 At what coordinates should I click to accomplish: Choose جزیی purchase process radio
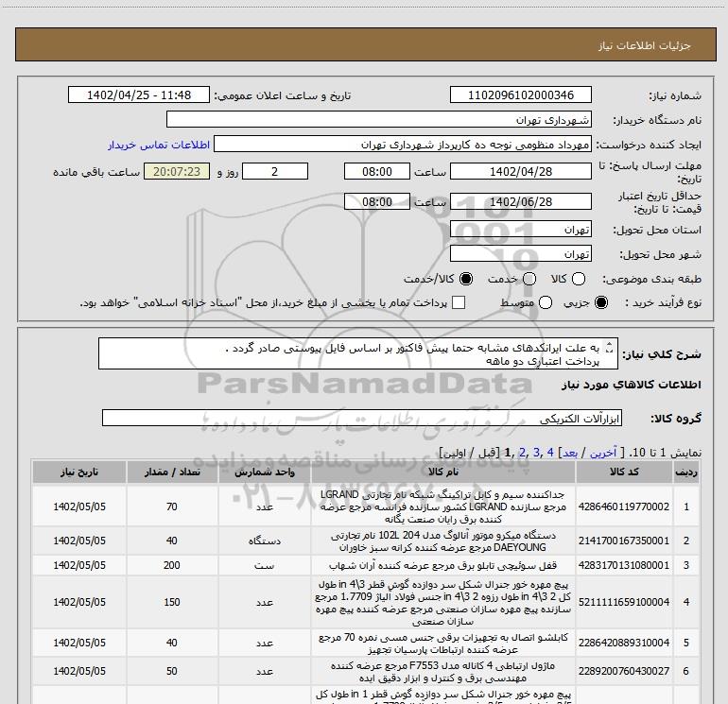click(x=601, y=302)
